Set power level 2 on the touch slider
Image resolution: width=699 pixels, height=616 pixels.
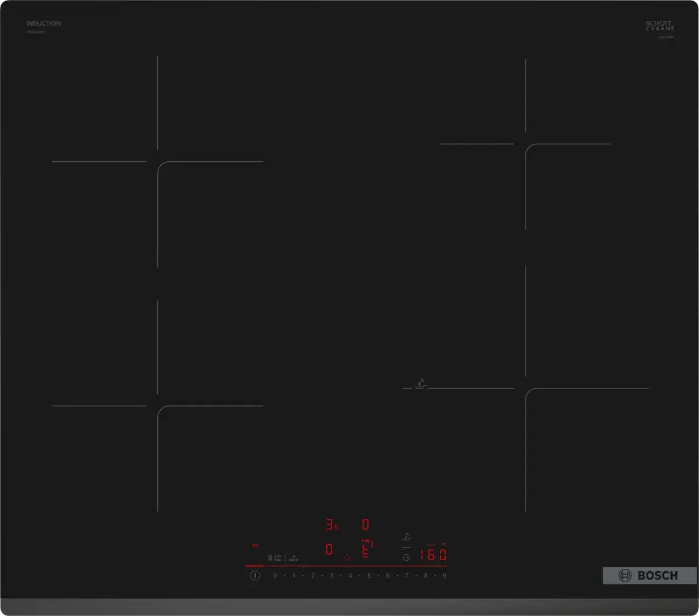pyautogui.click(x=312, y=576)
